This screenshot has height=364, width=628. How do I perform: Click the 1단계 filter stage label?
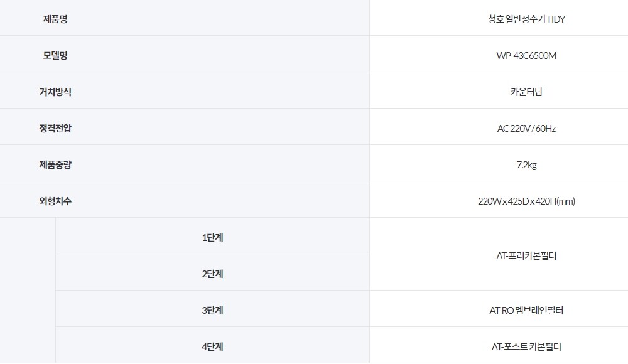tap(212, 237)
